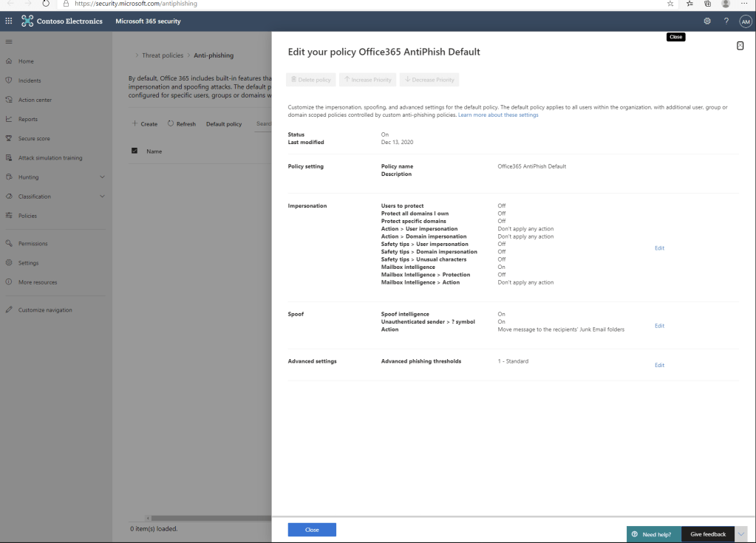Viewport: 756px width, 543px height.
Task: Open the app launcher waffle icon
Action: click(x=9, y=21)
